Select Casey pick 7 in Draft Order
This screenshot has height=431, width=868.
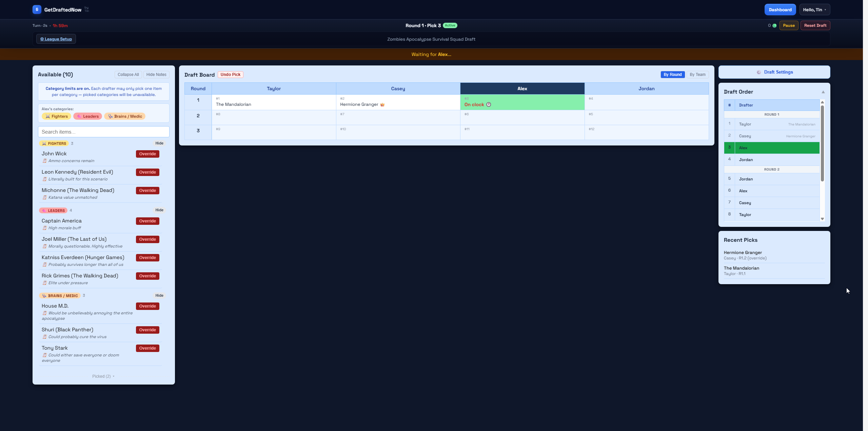click(772, 203)
